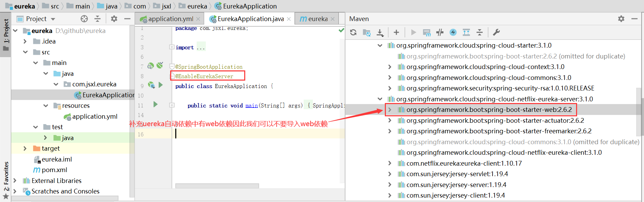The image size is (644, 202).
Task: Reload all Maven projects
Action: [353, 32]
